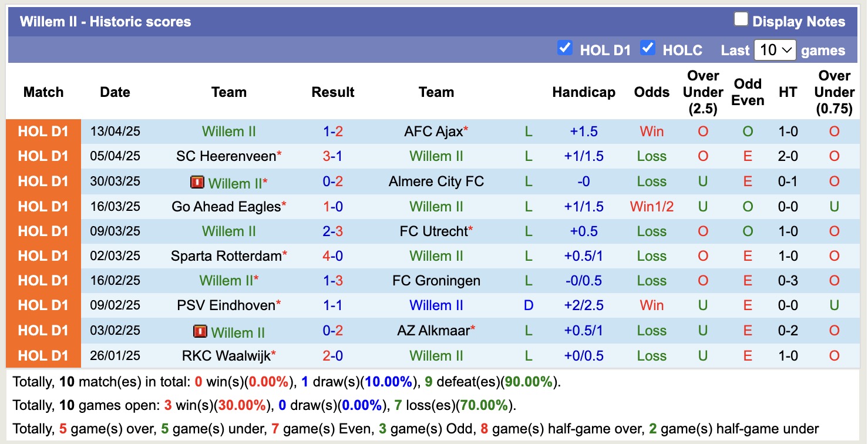
Task: Open the AFC Ajax team page link
Action: tap(433, 132)
